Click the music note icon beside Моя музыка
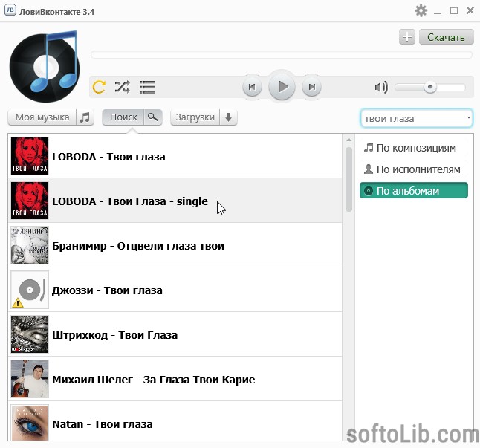Viewport: 480px width, 448px height. [85, 117]
